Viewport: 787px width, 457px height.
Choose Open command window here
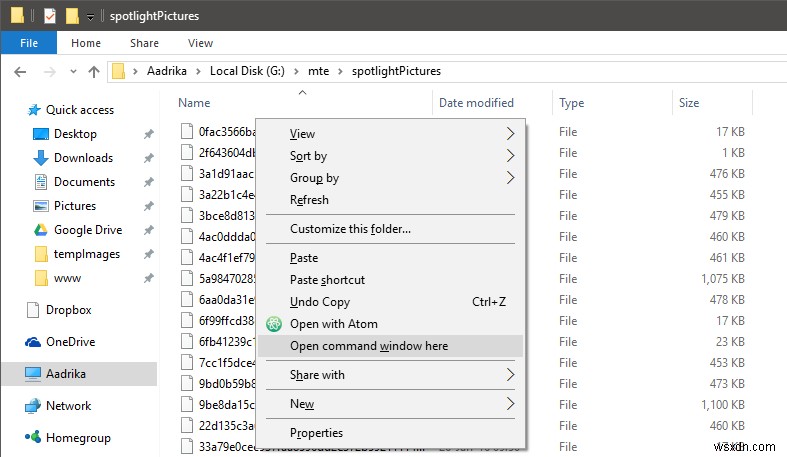369,346
